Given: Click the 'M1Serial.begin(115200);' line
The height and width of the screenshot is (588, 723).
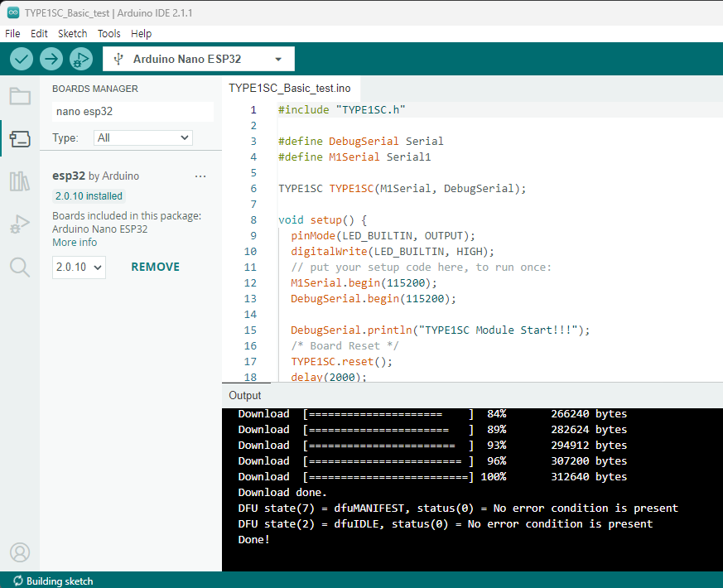Looking at the screenshot, I should pos(364,282).
